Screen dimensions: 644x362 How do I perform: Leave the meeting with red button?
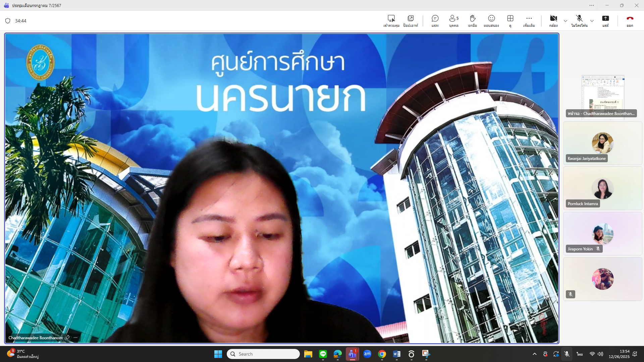tap(630, 21)
